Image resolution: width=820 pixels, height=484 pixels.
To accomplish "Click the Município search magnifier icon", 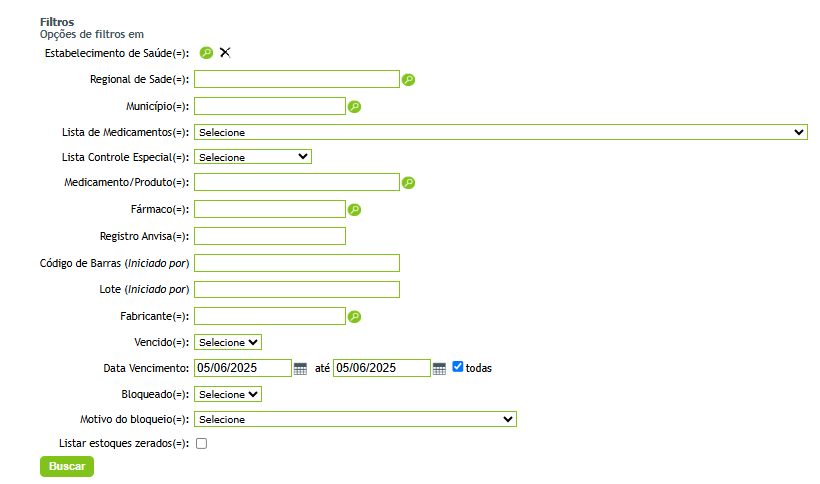I will click(x=354, y=106).
